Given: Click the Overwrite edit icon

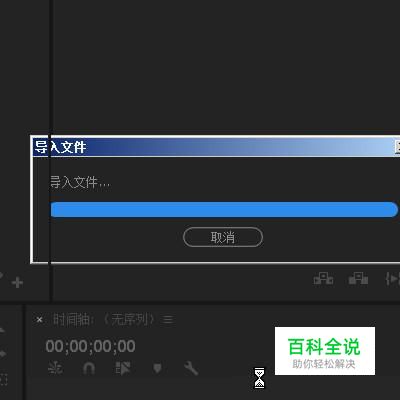Looking at the screenshot, I should [x=358, y=278].
